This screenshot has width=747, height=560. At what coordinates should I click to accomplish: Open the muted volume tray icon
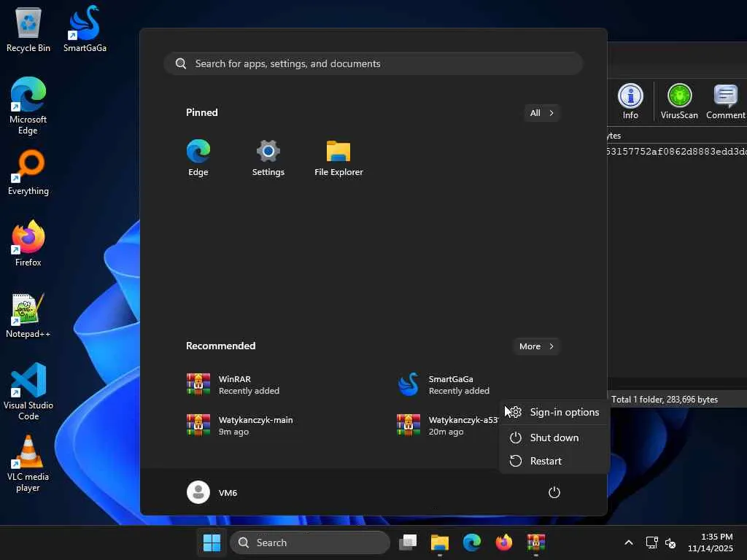click(x=670, y=542)
